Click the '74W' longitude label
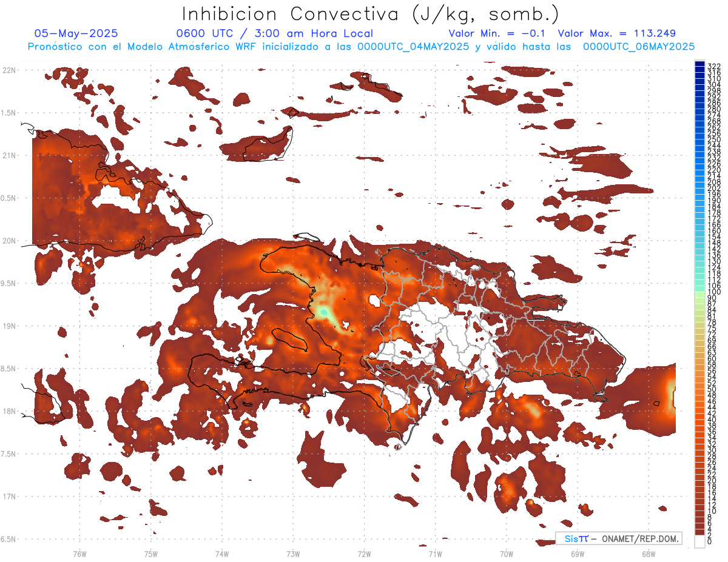The width and height of the screenshot is (728, 562). point(221,553)
